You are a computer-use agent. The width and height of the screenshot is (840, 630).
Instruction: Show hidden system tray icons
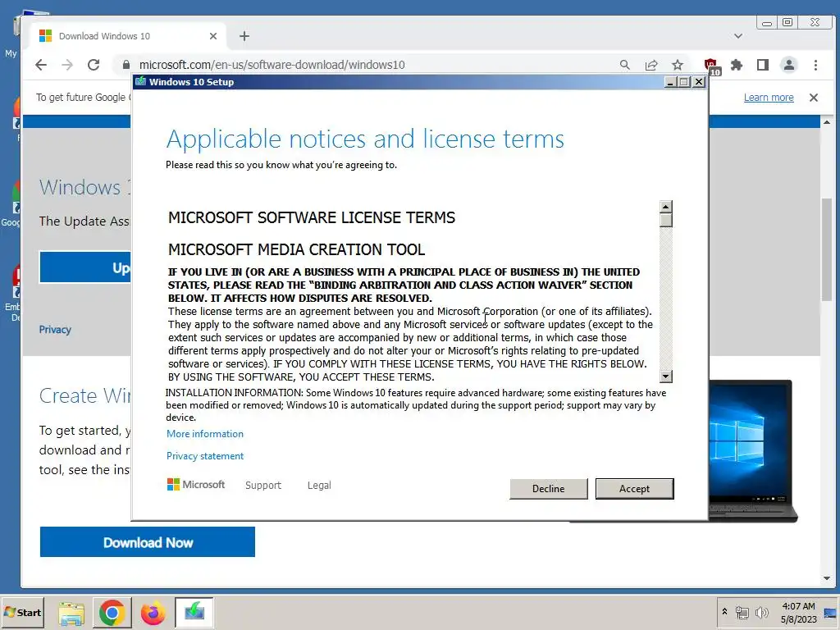[x=724, y=612]
